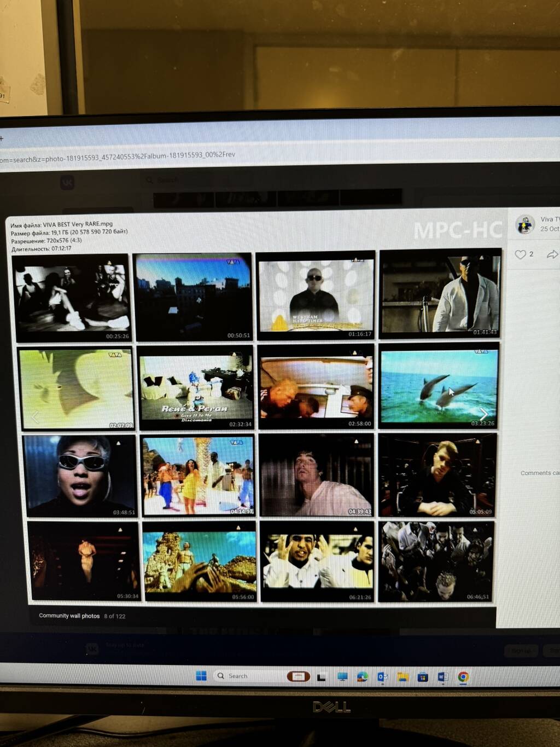This screenshot has width=560, height=747.
Task: Open Outlook from the taskbar
Action: (x=382, y=677)
